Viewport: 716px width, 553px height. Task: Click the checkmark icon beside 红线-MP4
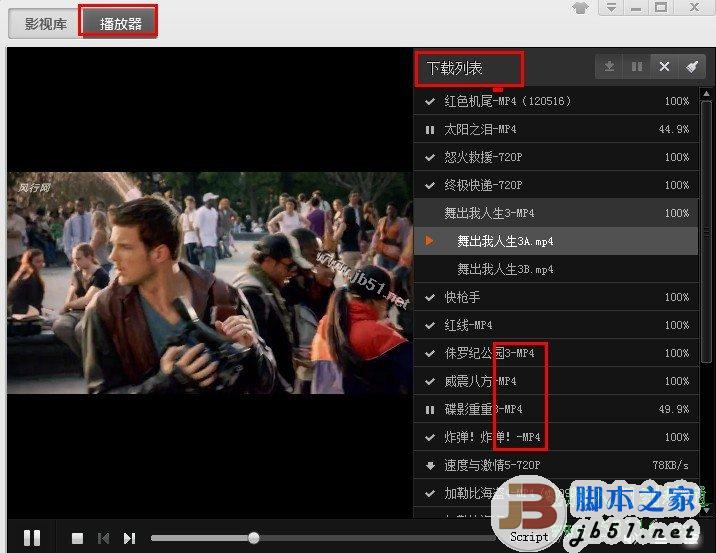click(430, 326)
